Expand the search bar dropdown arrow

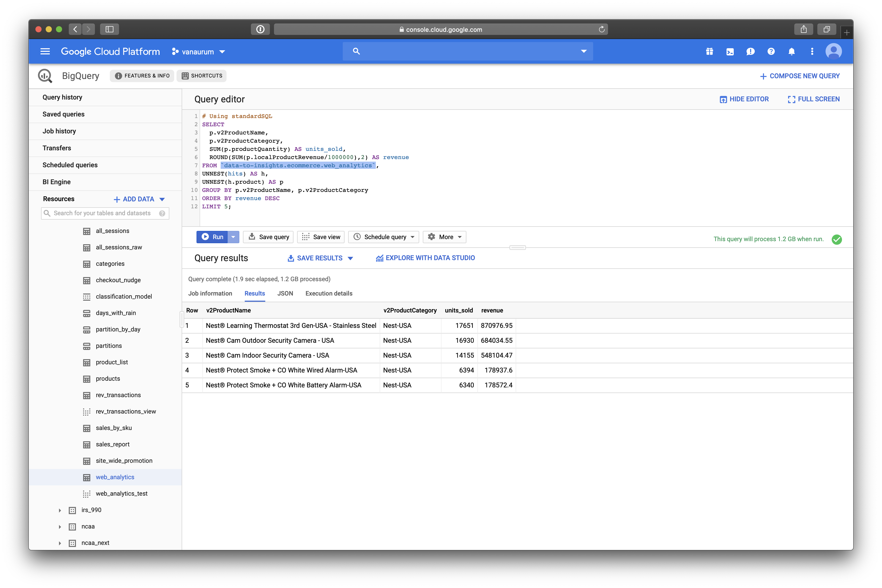pos(583,51)
